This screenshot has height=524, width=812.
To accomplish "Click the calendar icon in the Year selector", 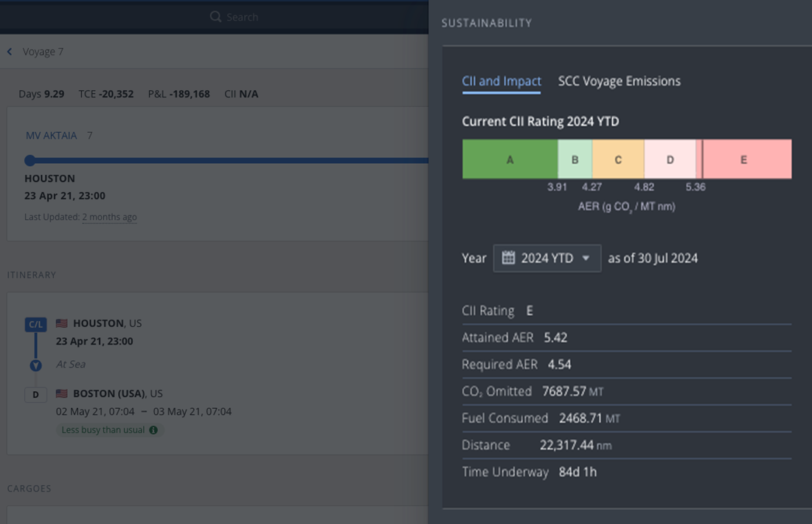I will [x=510, y=258].
